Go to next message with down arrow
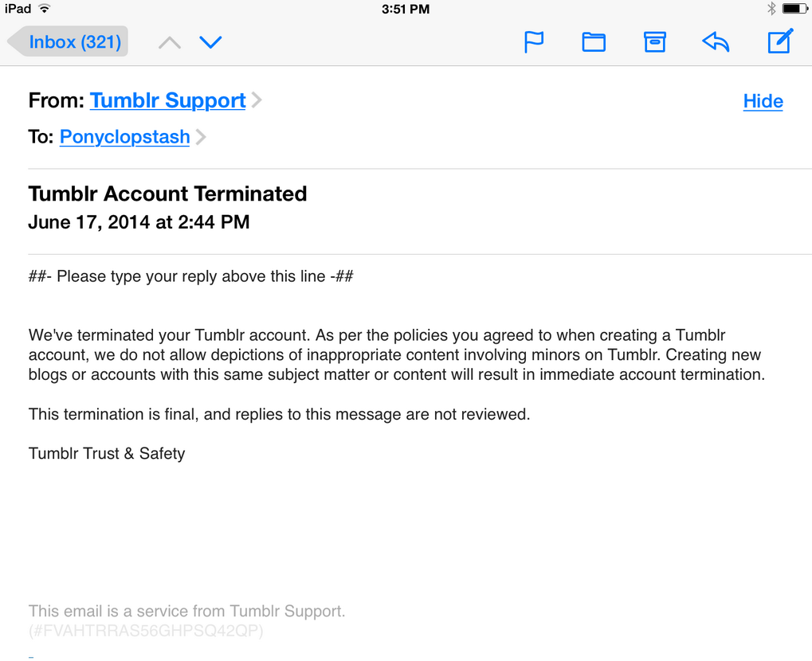This screenshot has width=812, height=661. [x=210, y=42]
